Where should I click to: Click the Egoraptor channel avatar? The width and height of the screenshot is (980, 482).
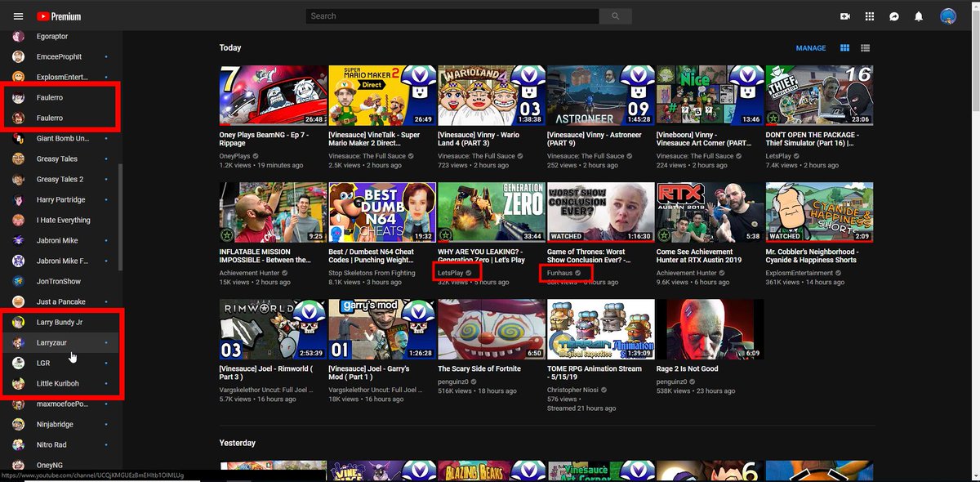click(18, 36)
